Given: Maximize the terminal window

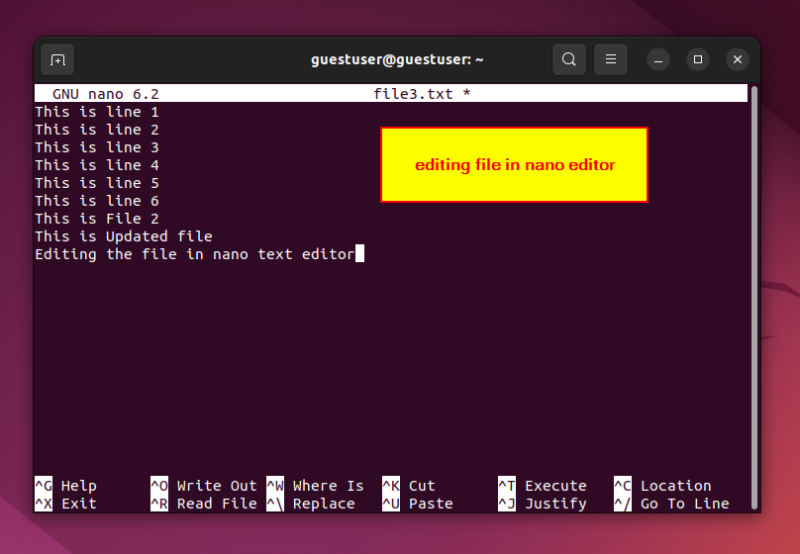Looking at the screenshot, I should click(698, 60).
